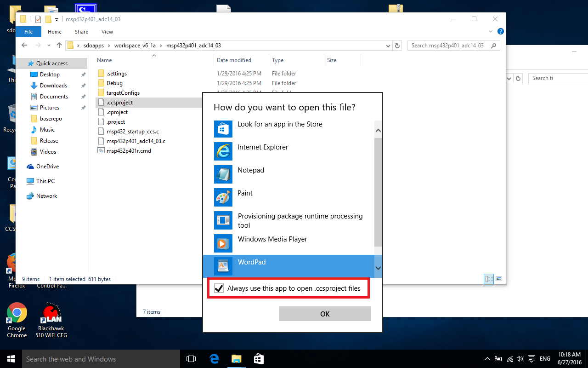Switch to Large icons view layout

click(499, 279)
